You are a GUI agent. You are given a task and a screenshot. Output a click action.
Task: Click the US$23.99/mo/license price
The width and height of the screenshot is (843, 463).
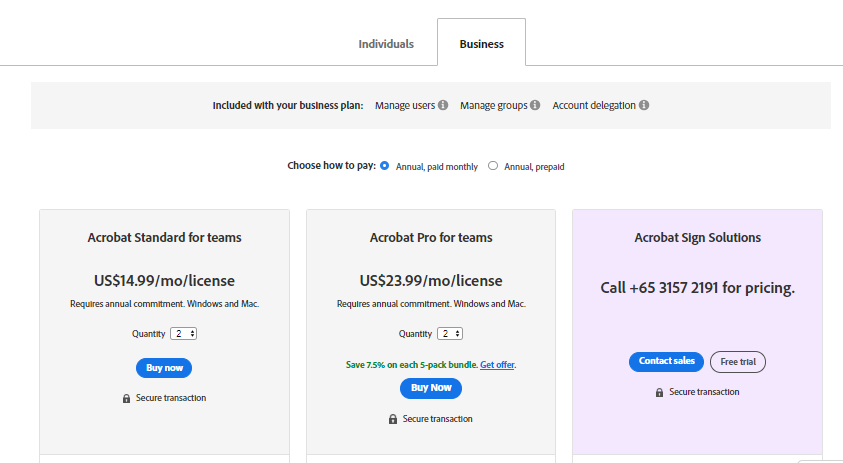[x=431, y=281]
